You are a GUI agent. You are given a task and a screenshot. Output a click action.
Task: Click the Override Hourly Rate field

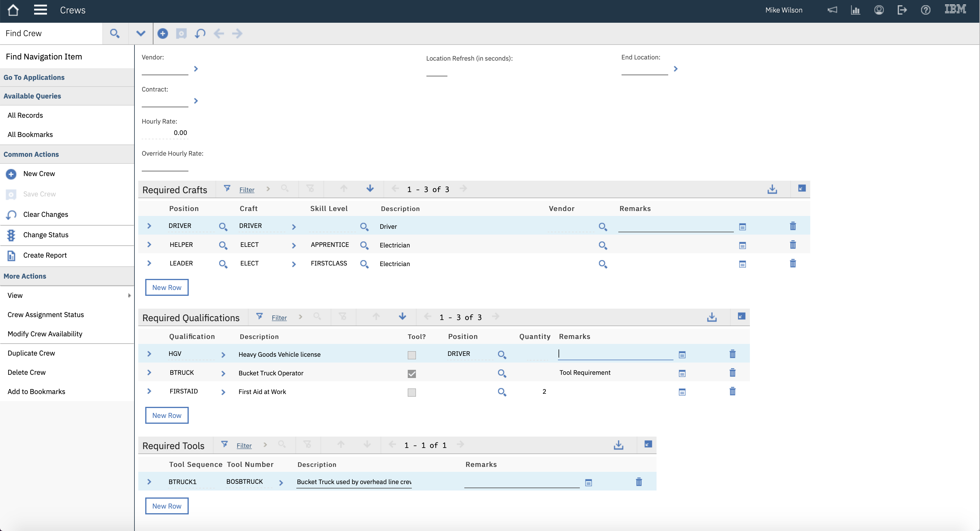pyautogui.click(x=165, y=166)
